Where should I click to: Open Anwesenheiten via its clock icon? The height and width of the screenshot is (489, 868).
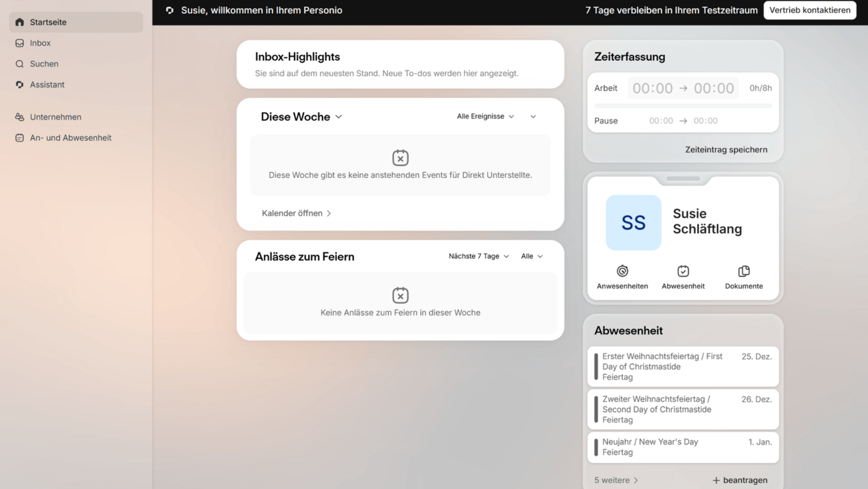tap(622, 271)
